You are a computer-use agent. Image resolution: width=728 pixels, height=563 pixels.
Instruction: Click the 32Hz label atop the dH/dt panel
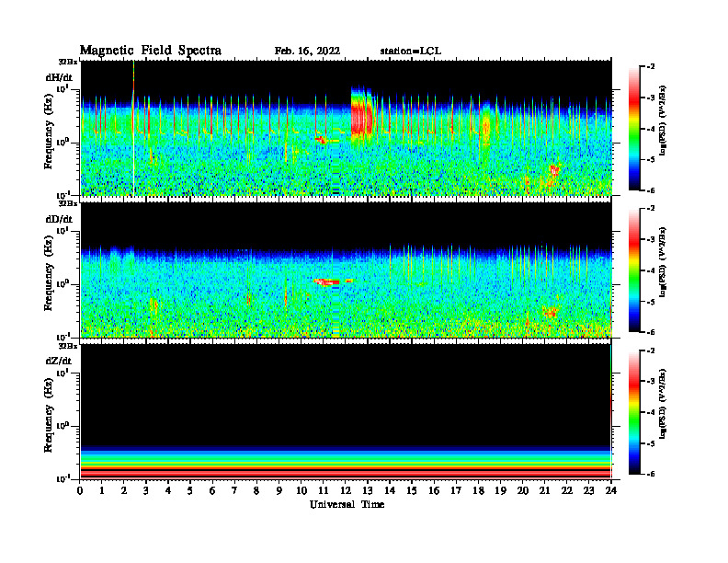[x=67, y=62]
